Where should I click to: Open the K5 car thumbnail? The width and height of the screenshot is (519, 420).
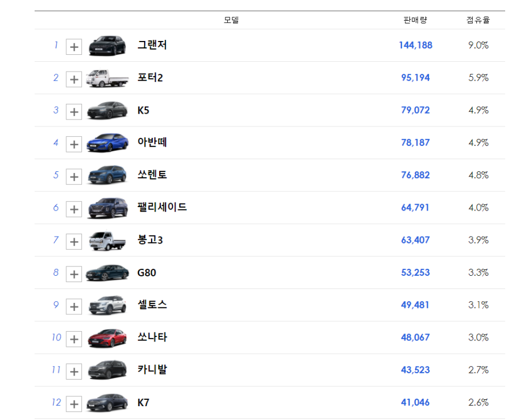pyautogui.click(x=107, y=110)
